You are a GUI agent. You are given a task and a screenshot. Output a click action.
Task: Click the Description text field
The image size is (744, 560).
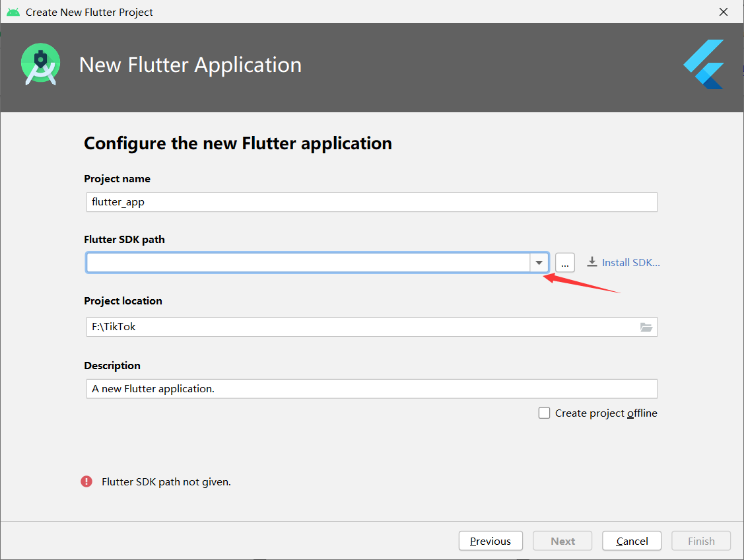tap(372, 389)
